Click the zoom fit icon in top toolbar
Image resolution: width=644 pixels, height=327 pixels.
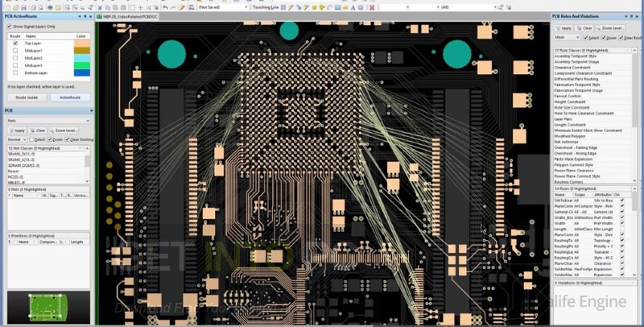(x=67, y=7)
